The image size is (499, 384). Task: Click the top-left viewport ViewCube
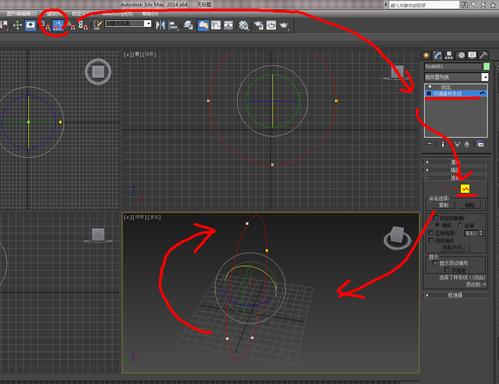pyautogui.click(x=98, y=71)
